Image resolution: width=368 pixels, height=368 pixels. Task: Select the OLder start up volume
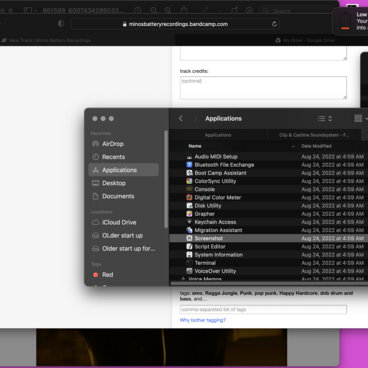coord(122,235)
